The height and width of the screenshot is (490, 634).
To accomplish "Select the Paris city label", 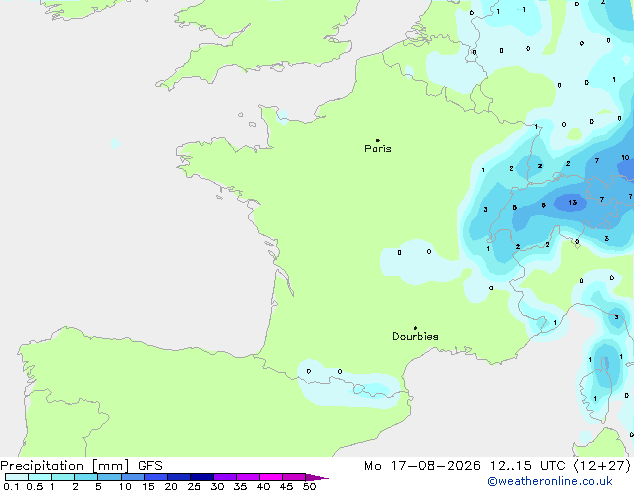I will (x=378, y=148).
